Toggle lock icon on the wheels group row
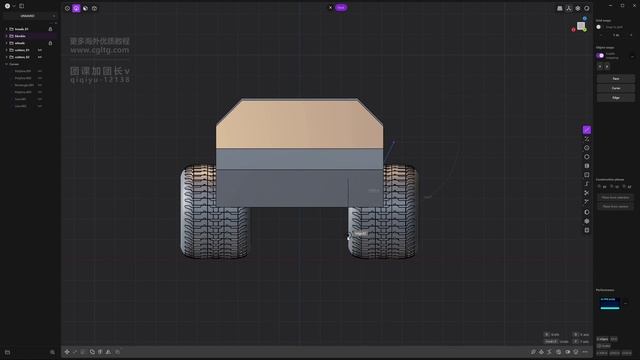 click(x=50, y=43)
